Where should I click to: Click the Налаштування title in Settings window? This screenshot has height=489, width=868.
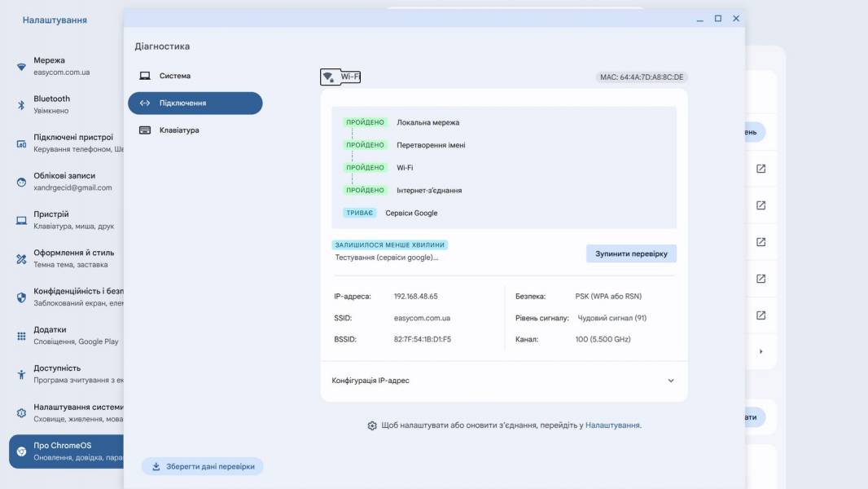tap(55, 20)
